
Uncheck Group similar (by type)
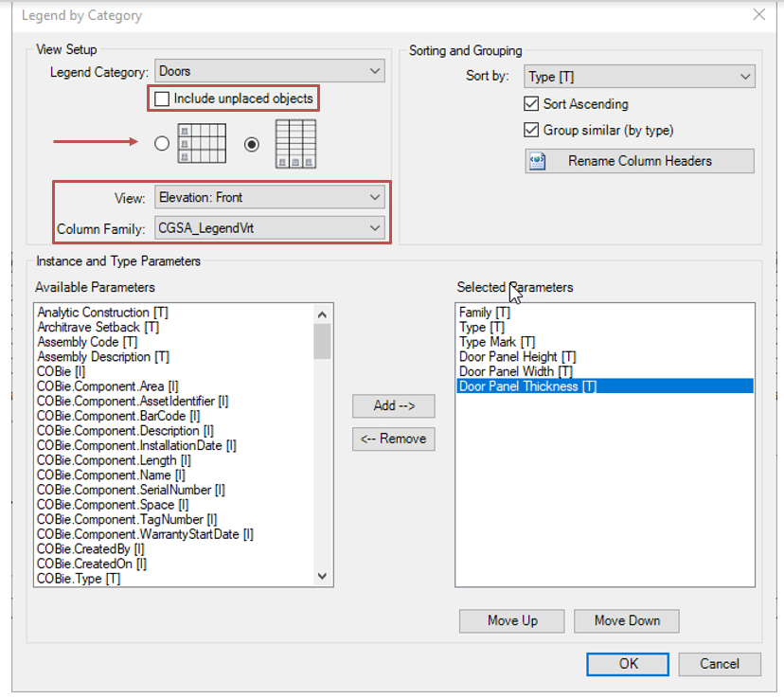[531, 130]
